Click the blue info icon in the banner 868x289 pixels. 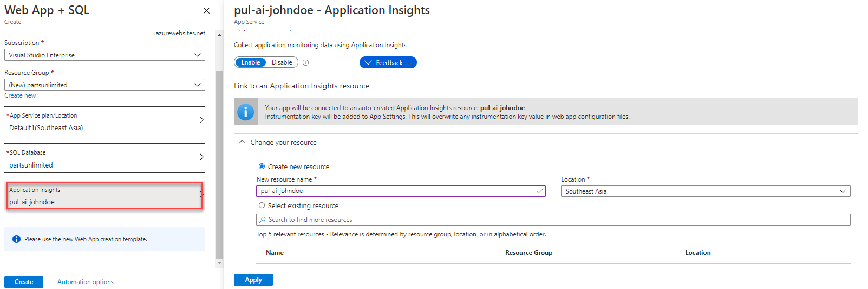[246, 112]
